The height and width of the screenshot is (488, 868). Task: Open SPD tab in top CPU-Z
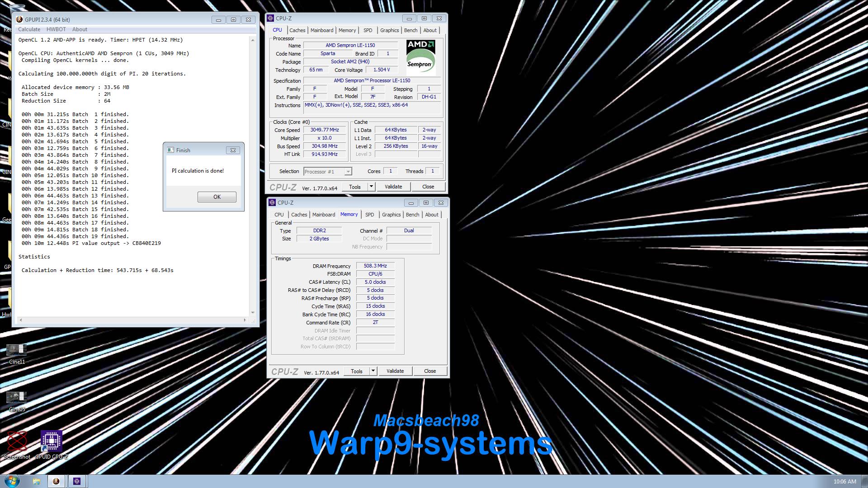pos(368,30)
